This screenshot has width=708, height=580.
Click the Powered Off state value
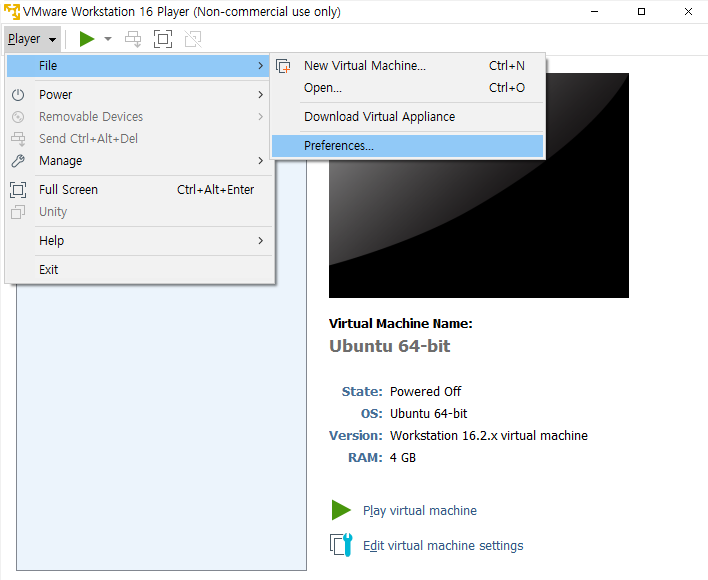tap(425, 391)
